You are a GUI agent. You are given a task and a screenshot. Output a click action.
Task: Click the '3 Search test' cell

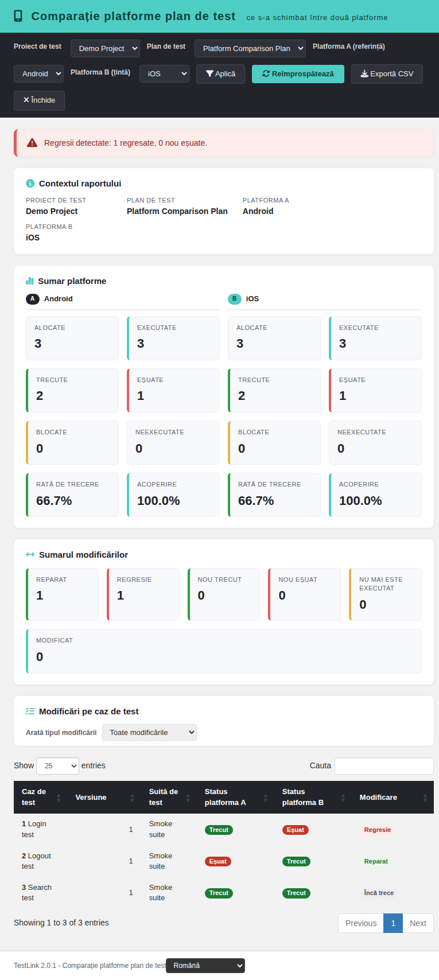(x=41, y=893)
